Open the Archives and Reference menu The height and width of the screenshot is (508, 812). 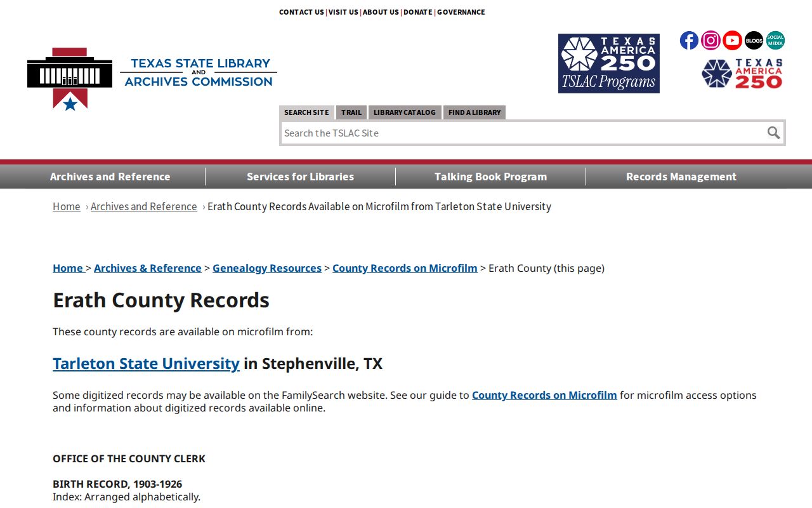click(x=110, y=177)
